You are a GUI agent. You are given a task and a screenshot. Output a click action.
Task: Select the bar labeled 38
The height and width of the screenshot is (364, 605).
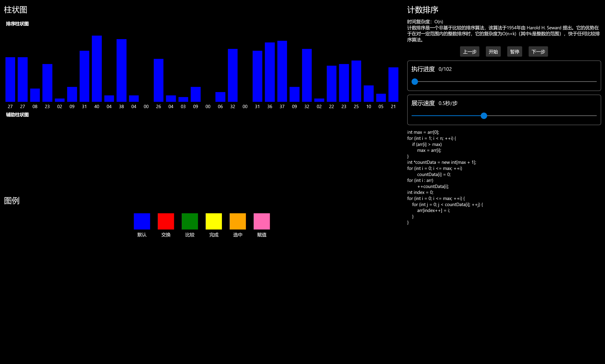pos(121,71)
